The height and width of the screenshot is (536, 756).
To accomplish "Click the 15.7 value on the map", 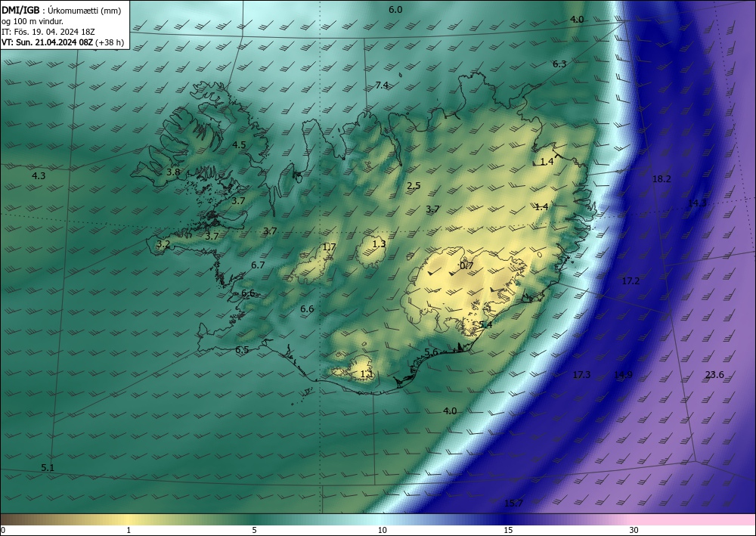I will (x=513, y=503).
